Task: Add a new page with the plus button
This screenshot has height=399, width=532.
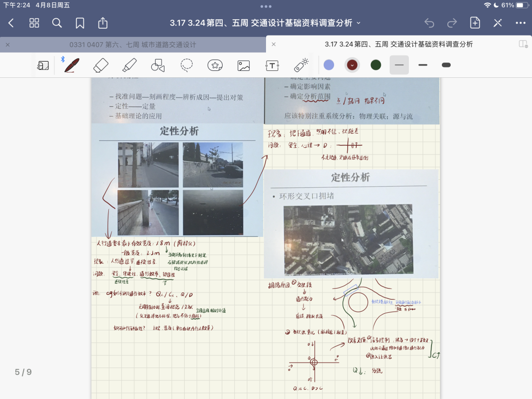Action: pos(474,23)
